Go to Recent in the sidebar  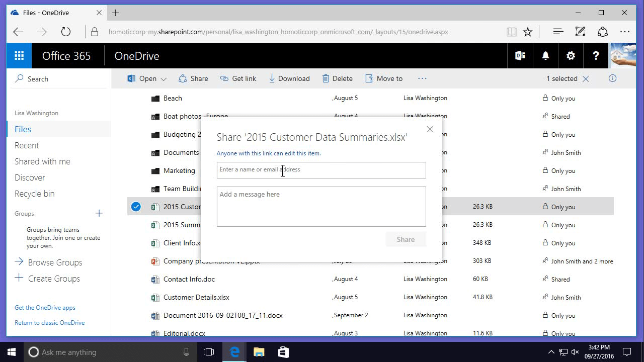[27, 145]
